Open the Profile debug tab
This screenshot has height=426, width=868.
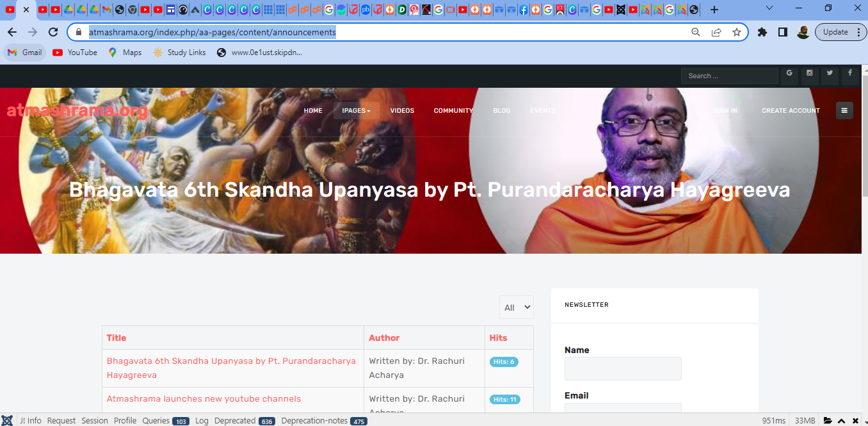click(x=125, y=421)
